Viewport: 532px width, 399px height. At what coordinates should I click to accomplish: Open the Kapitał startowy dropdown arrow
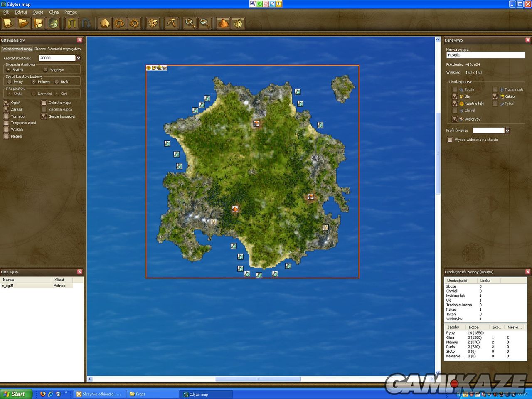click(x=78, y=58)
